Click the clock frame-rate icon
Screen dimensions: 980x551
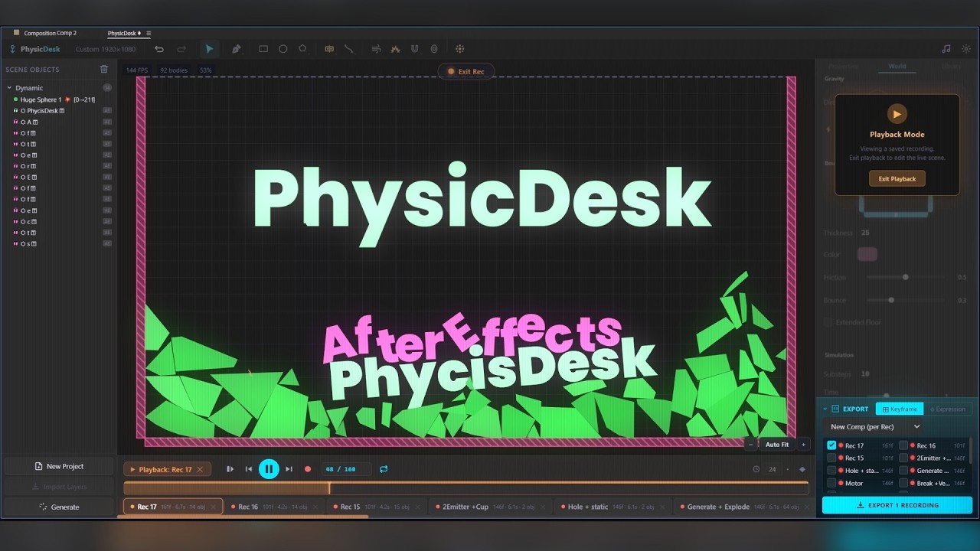[x=756, y=469]
